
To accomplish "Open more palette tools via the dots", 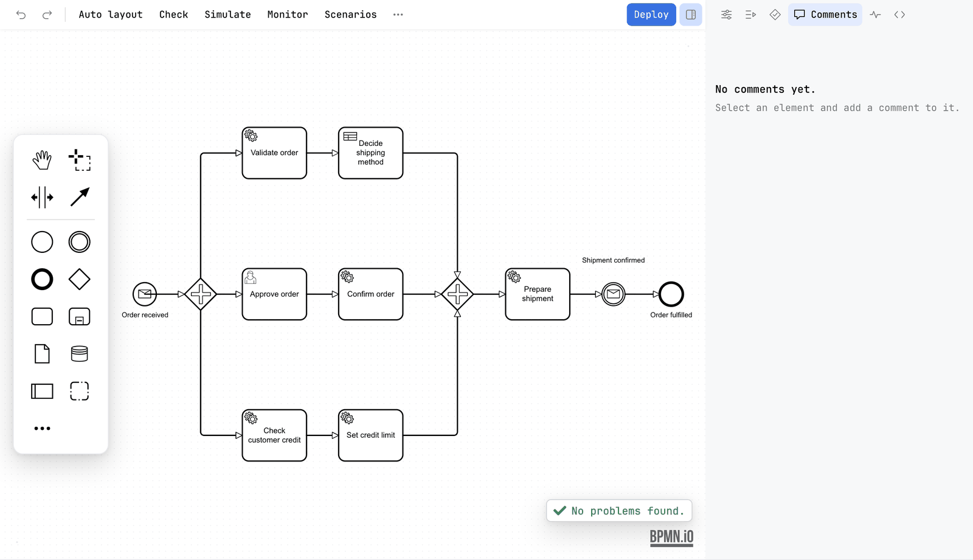I will [42, 429].
